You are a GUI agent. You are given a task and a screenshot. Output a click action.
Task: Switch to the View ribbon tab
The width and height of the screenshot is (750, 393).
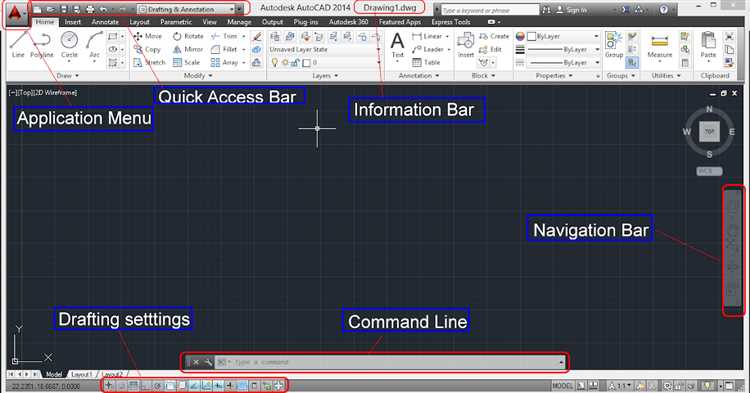pyautogui.click(x=210, y=22)
